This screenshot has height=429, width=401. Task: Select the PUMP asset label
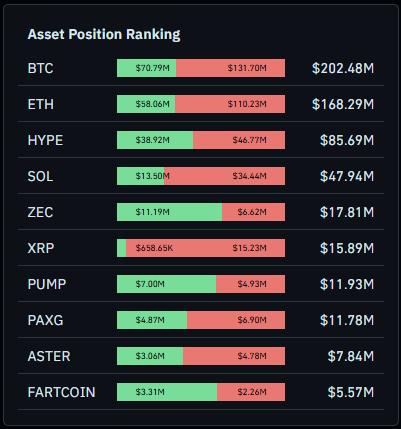(x=47, y=284)
